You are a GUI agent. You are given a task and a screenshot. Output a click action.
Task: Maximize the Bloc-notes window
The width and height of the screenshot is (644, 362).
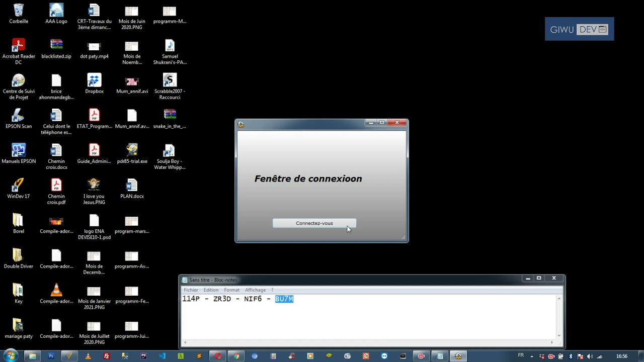[x=539, y=278]
